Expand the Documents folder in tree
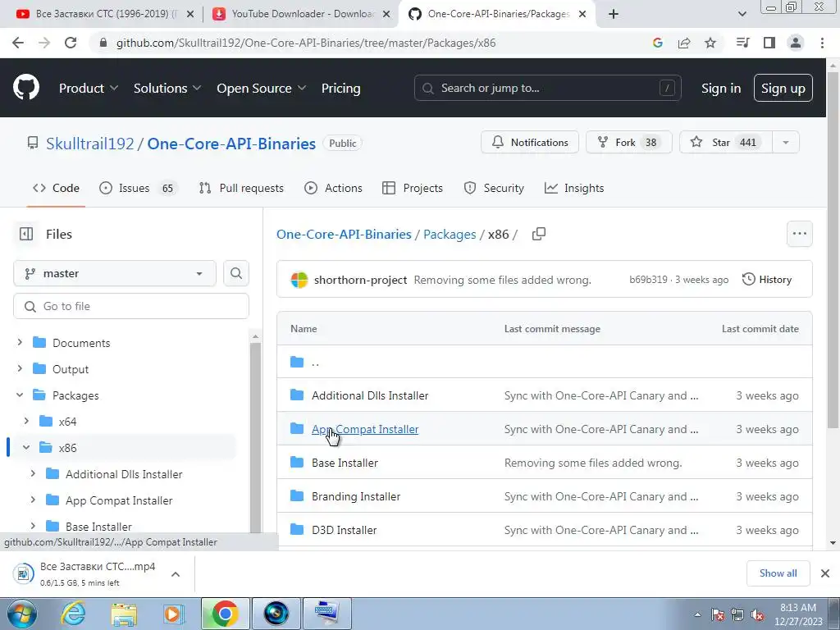840x630 pixels. point(20,342)
